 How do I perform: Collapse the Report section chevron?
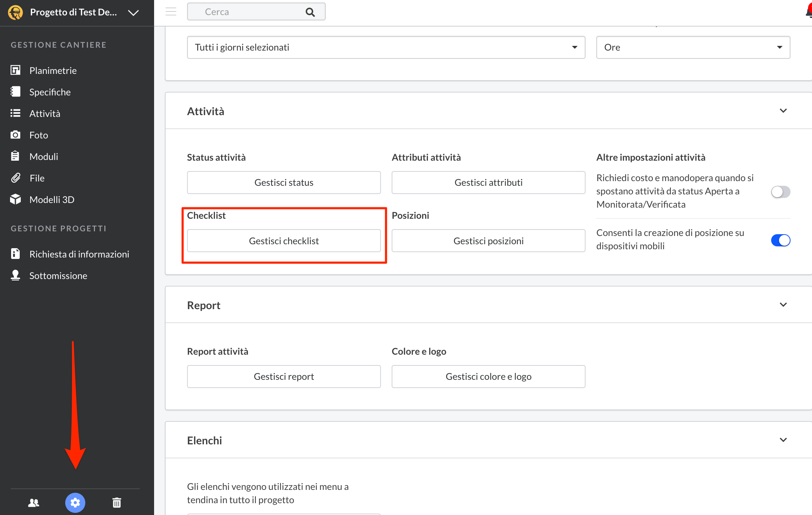[783, 305]
